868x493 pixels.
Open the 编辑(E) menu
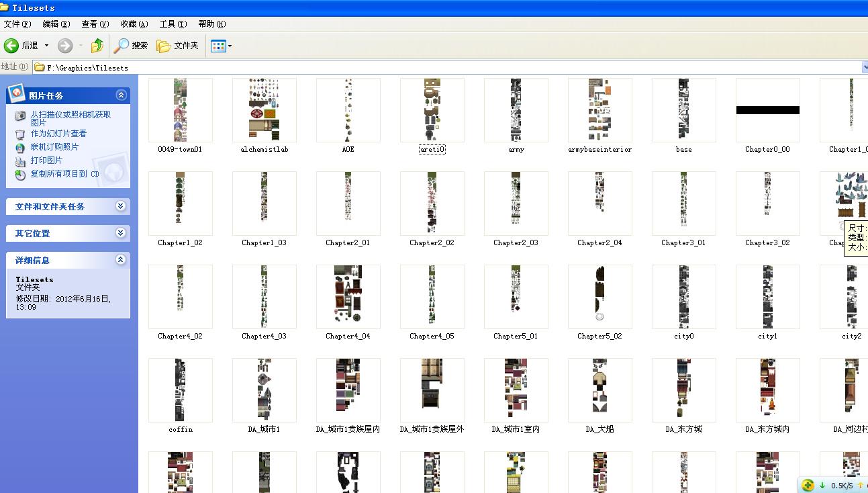pyautogui.click(x=56, y=24)
